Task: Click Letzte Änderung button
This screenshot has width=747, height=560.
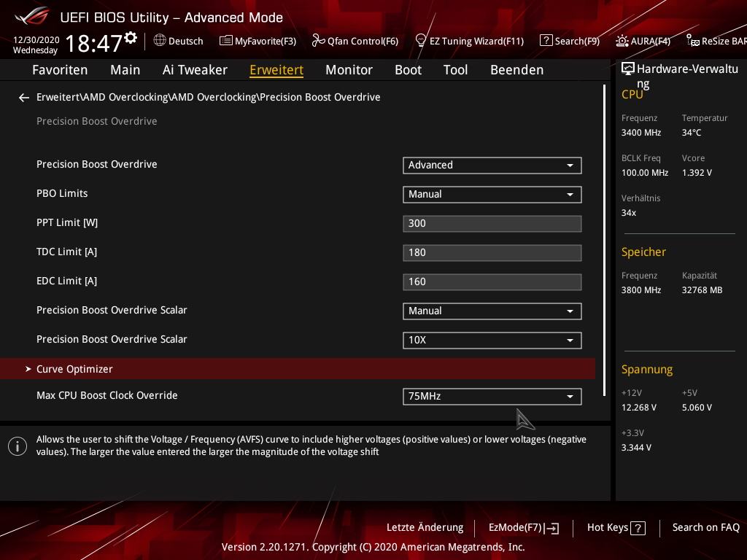Action: coord(425,528)
